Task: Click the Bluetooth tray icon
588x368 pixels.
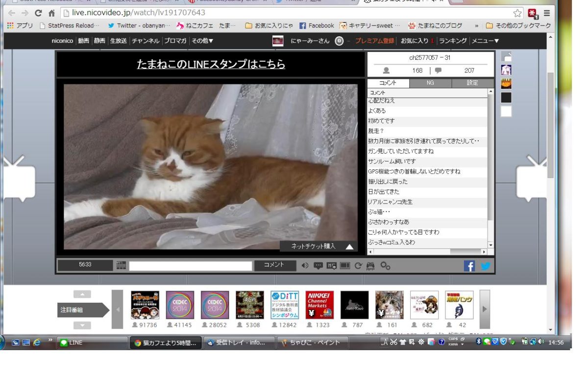Action: pyautogui.click(x=479, y=342)
